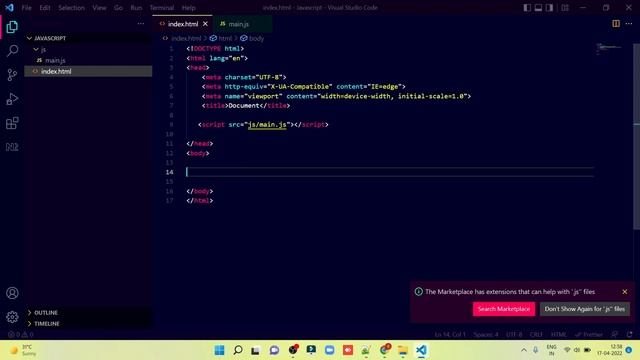The height and width of the screenshot is (360, 640).
Task: Click the VS Code logo in title bar
Action: (x=9, y=7)
